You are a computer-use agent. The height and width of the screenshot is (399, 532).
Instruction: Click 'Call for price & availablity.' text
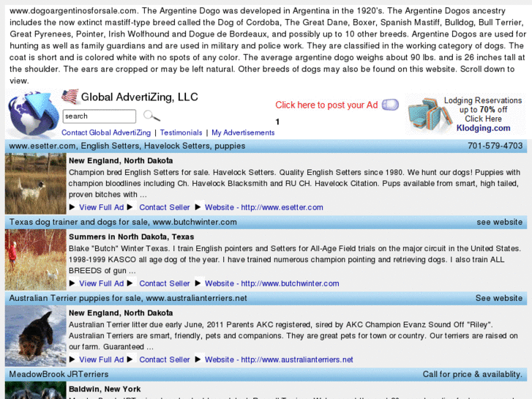[472, 374]
